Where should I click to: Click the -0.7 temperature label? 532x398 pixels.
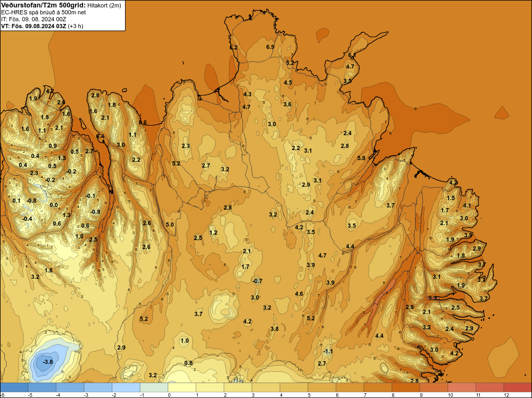(x=257, y=281)
